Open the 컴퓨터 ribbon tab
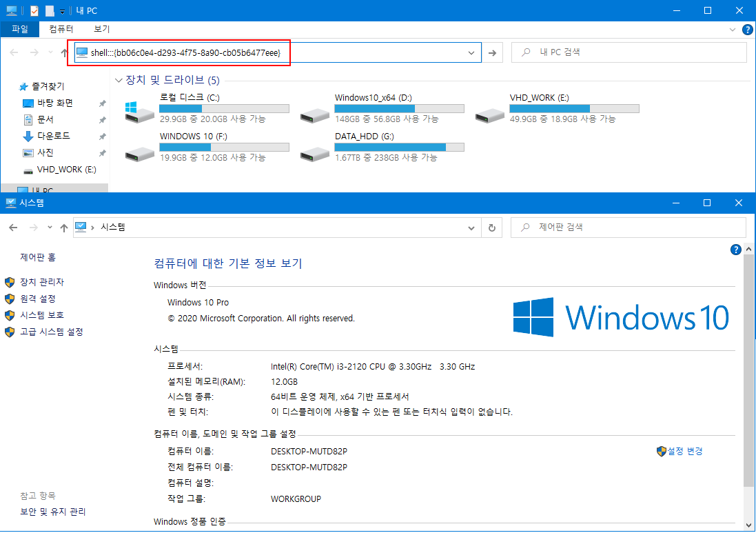The width and height of the screenshot is (756, 533). (61, 30)
